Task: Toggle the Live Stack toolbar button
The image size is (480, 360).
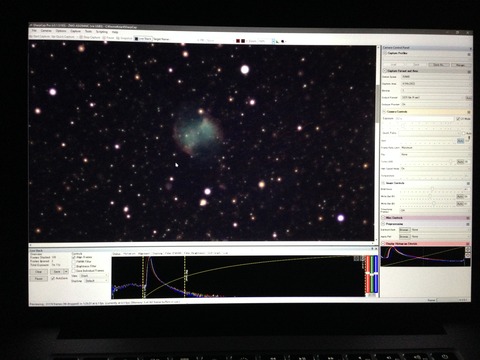Action: [143, 39]
